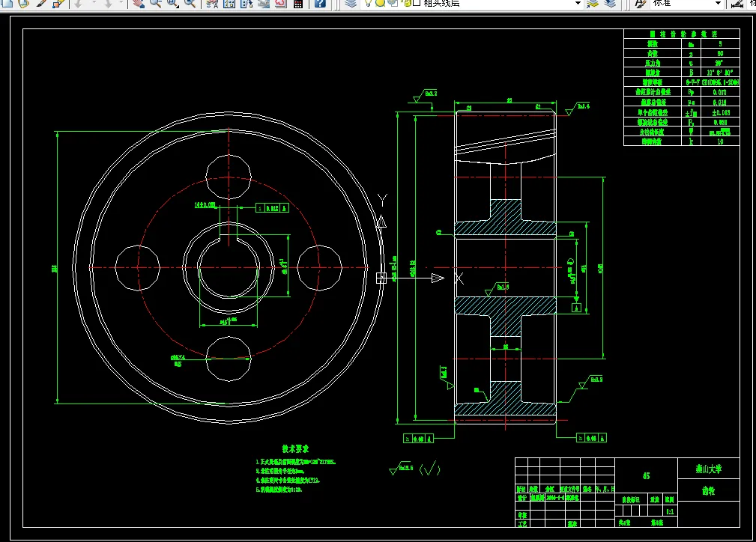Image resolution: width=756 pixels, height=542 pixels.
Task: Click the geometric tolerance frame above the keyway
Action: 272,208
